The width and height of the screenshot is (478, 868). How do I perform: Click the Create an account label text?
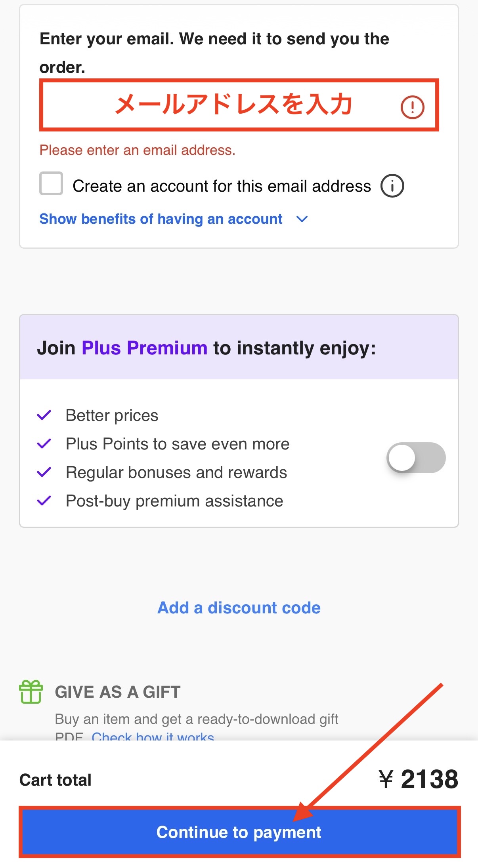pyautogui.click(x=222, y=186)
